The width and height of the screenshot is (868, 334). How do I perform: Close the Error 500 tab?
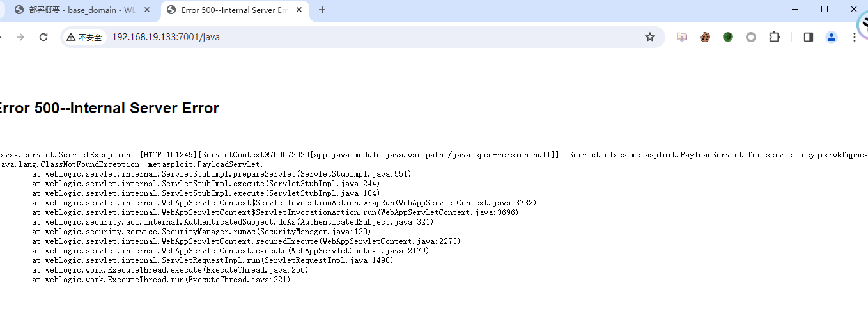pyautogui.click(x=299, y=10)
